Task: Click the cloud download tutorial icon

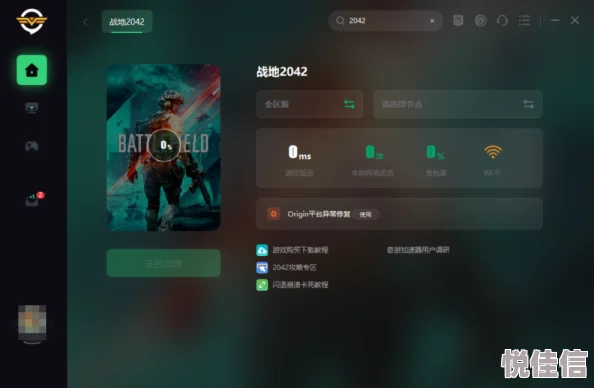Action: [262, 250]
